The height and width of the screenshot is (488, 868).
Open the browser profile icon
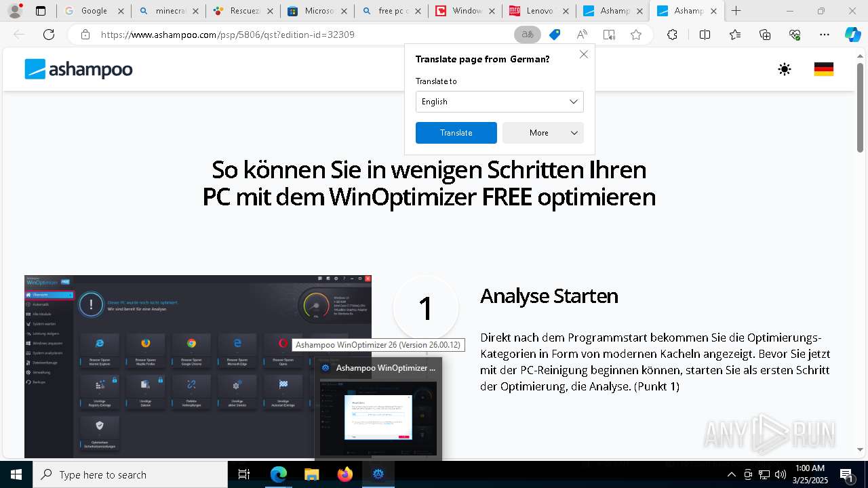tap(15, 11)
